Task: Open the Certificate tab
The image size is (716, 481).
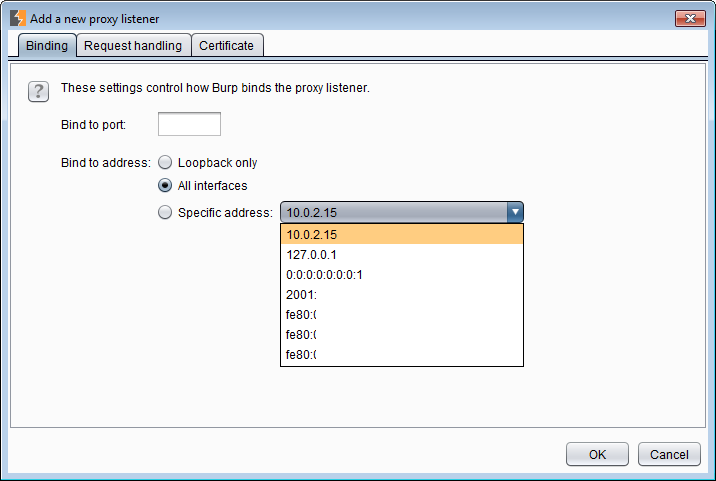Action: tap(226, 46)
